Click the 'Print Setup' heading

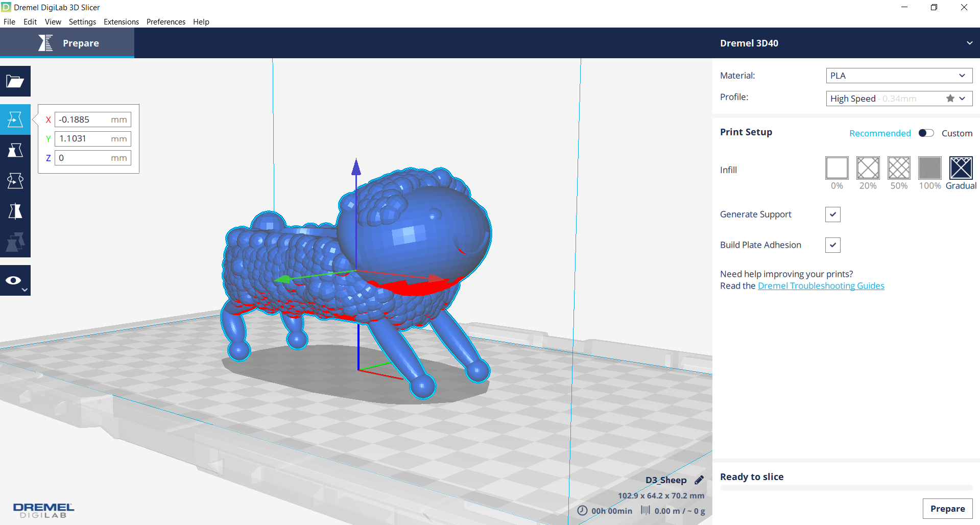[x=746, y=132]
